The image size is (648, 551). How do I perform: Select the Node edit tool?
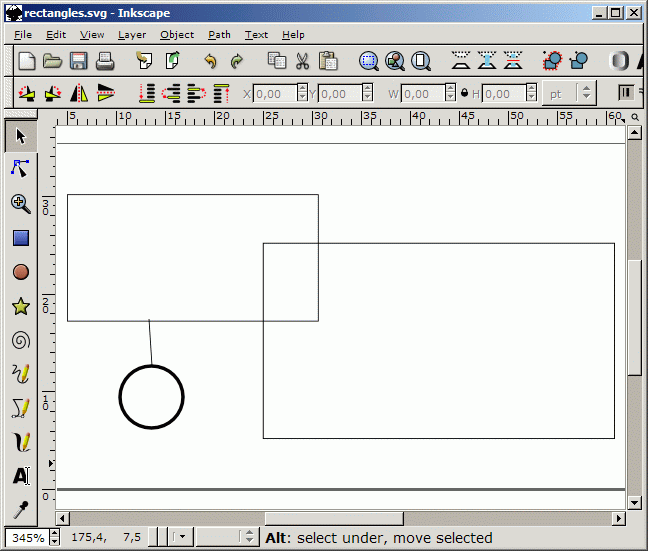[x=21, y=169]
